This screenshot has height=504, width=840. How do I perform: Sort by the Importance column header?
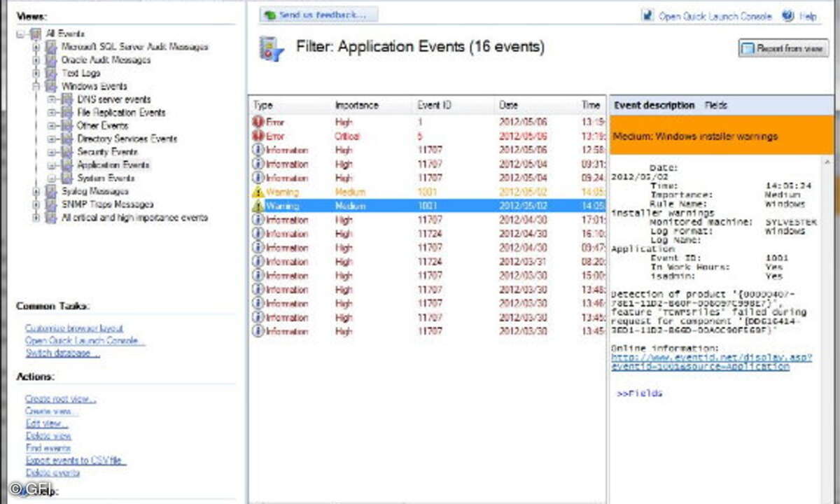372,105
